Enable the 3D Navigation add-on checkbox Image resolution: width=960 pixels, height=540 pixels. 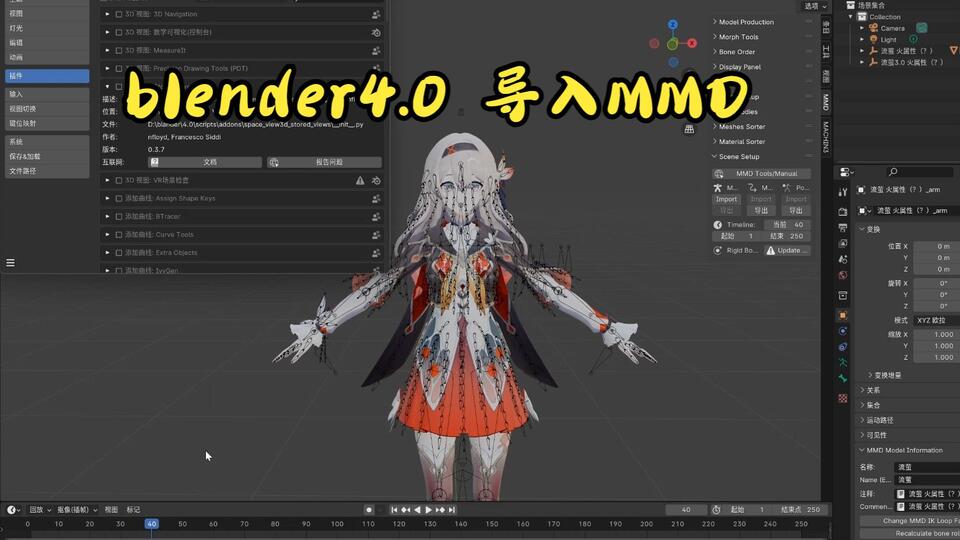tap(119, 14)
